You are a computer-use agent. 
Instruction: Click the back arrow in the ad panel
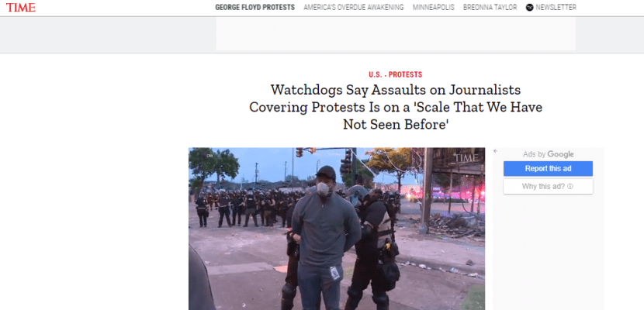pyautogui.click(x=495, y=151)
